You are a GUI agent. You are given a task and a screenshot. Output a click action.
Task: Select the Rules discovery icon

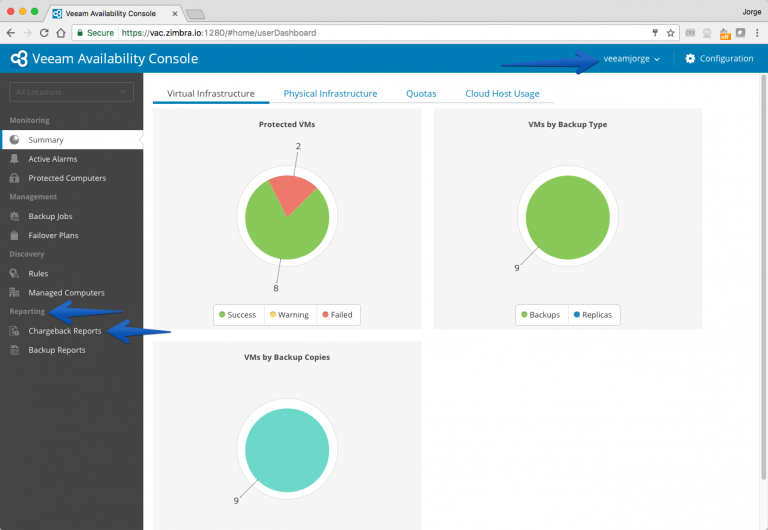15,273
